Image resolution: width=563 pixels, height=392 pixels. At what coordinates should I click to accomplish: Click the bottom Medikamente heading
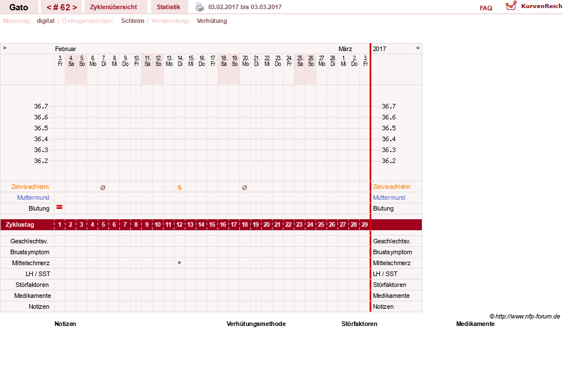pyautogui.click(x=475, y=324)
